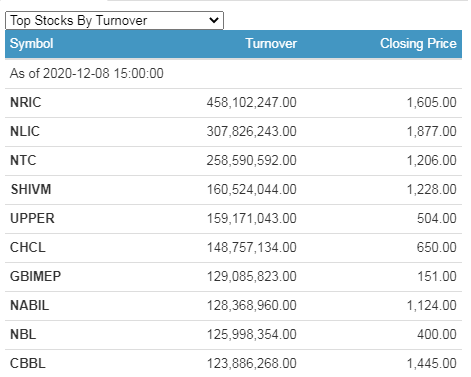
Task: Open the Top Stocks By Turnover dropdown
Action: click(x=114, y=21)
